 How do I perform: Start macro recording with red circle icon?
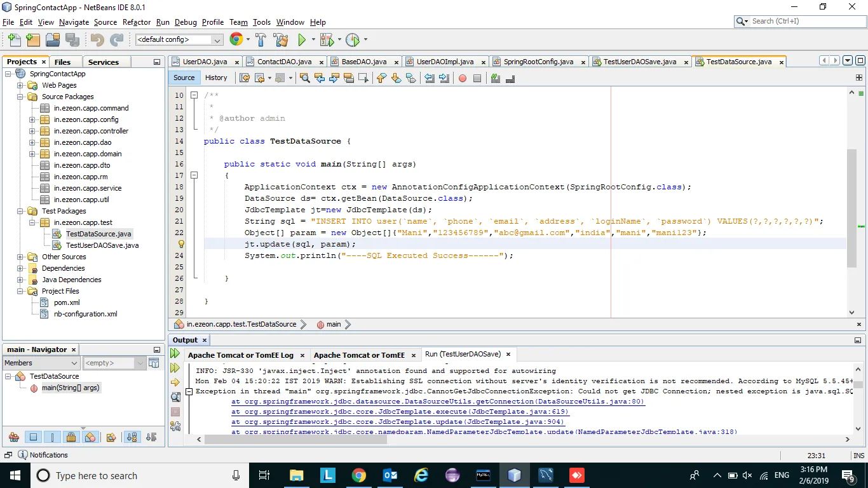pyautogui.click(x=462, y=78)
